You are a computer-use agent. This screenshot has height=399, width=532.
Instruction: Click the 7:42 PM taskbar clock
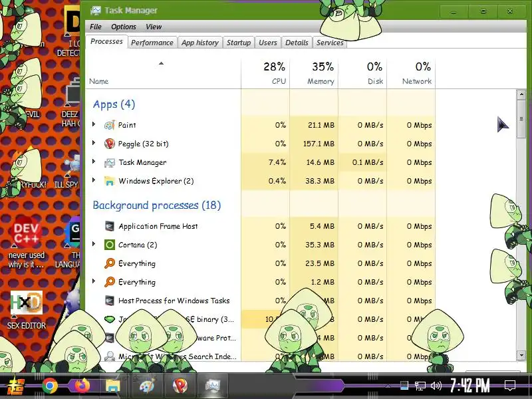(470, 386)
